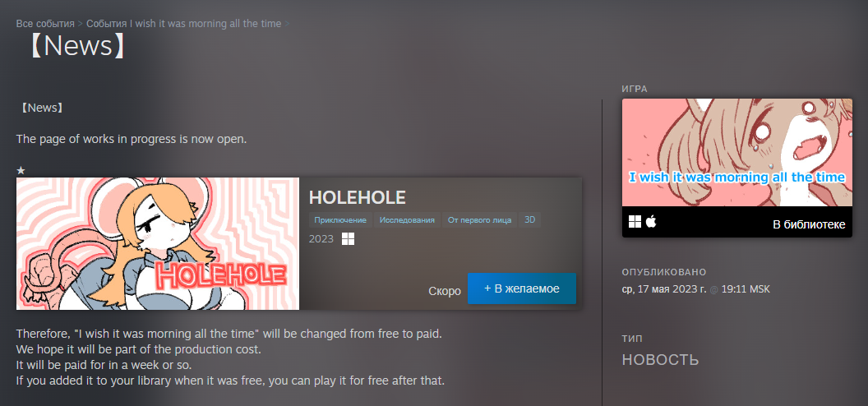
Task: Click the 'ИГРА' section label
Action: (x=635, y=89)
